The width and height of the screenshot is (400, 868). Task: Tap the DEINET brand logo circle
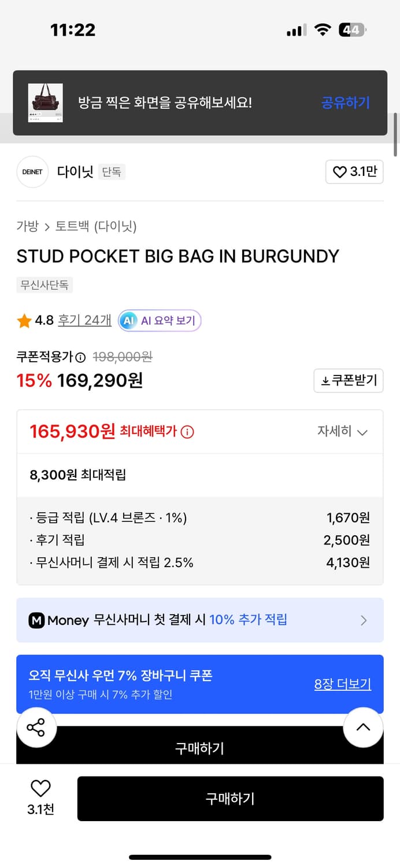(32, 172)
